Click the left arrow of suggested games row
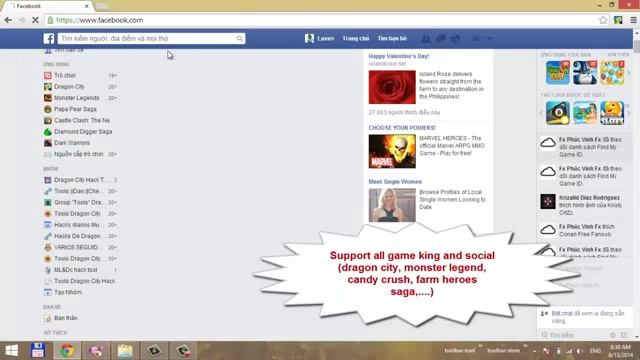640x360 pixels. tap(541, 113)
